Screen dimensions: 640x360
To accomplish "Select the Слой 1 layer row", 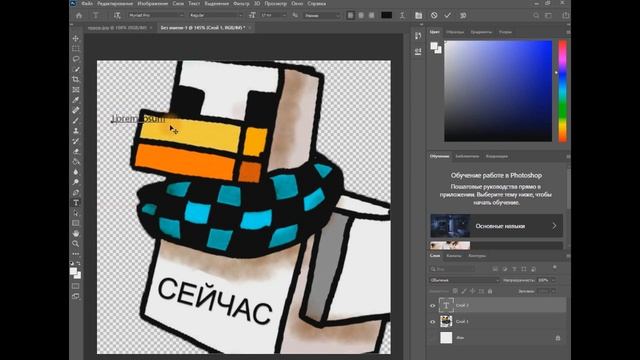I will pos(498,322).
